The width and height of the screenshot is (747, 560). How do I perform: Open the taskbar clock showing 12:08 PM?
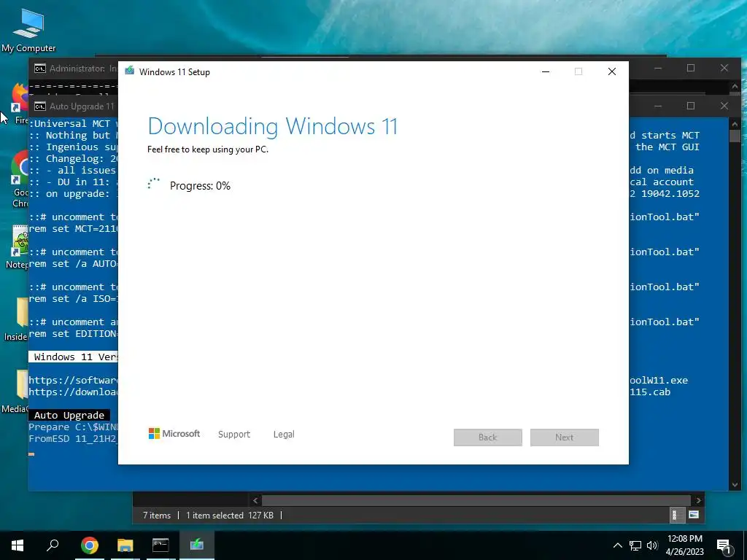[x=684, y=545]
